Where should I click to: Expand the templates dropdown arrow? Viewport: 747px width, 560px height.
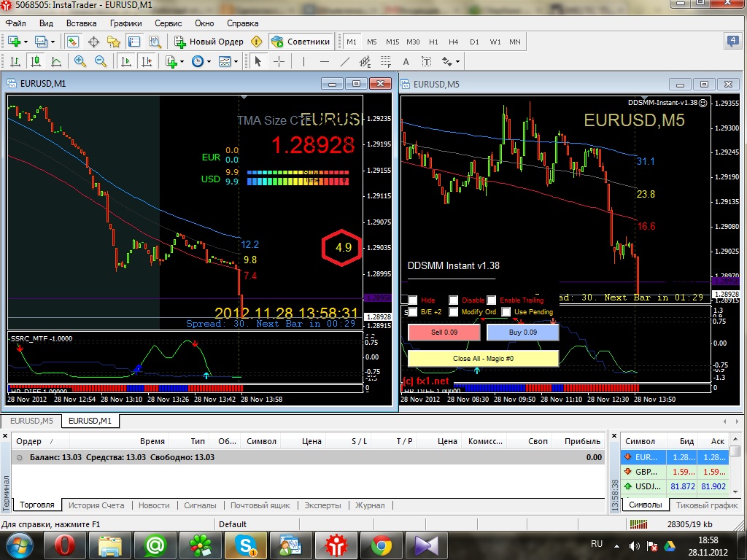point(236,62)
